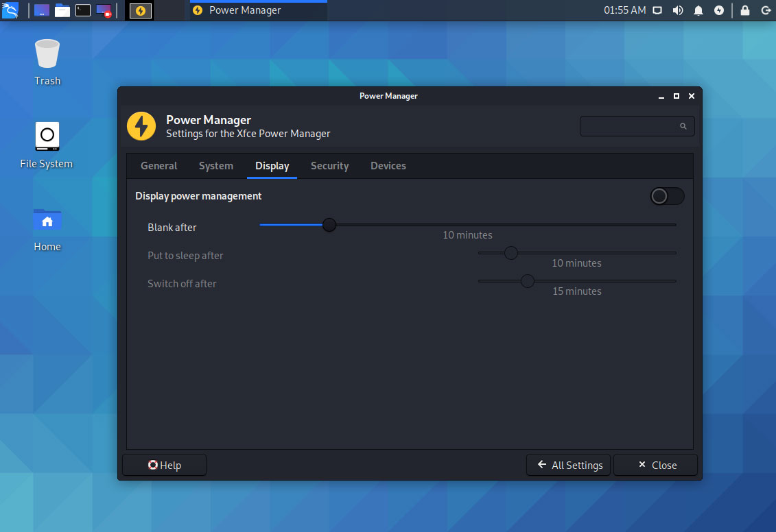Click the power manager lightning tray icon
This screenshot has width=776, height=532.
719,10
